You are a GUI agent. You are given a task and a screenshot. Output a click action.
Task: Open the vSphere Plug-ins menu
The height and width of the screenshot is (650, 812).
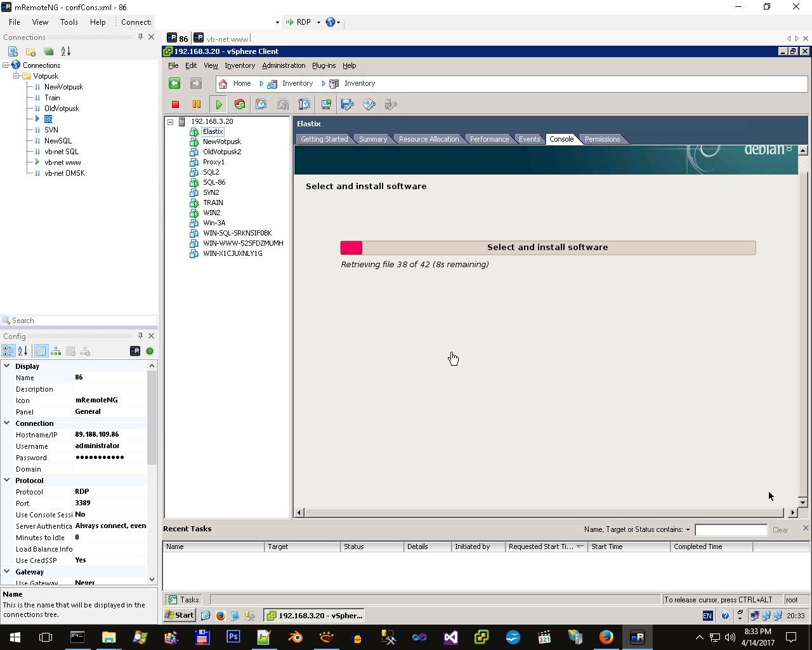click(x=324, y=65)
